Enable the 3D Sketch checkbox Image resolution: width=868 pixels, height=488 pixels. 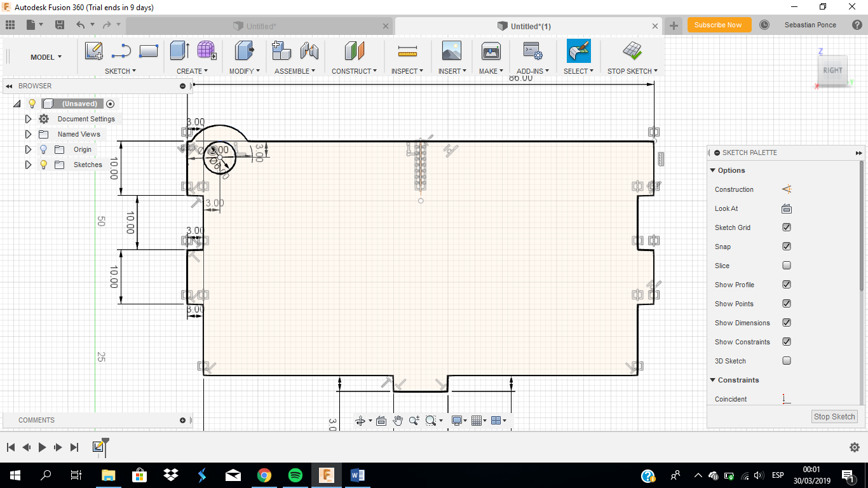coord(787,361)
